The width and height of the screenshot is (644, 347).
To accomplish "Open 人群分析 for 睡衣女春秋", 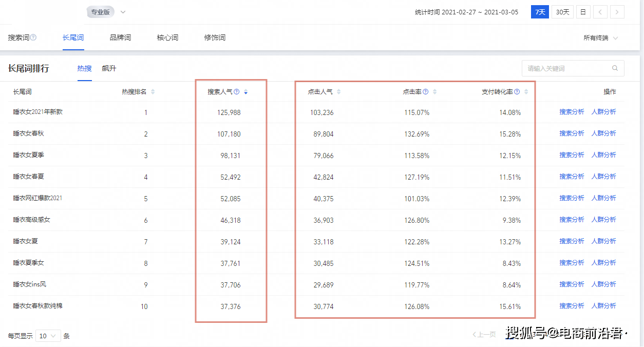I will [604, 133].
